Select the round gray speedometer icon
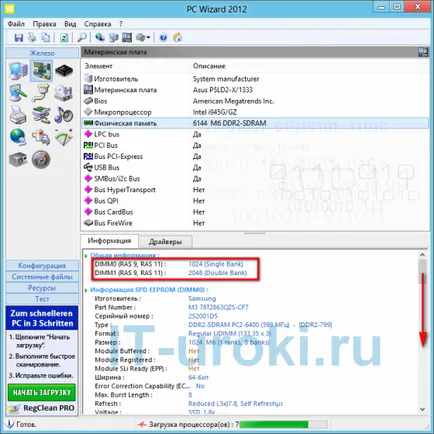434x434 pixels. [x=41, y=159]
